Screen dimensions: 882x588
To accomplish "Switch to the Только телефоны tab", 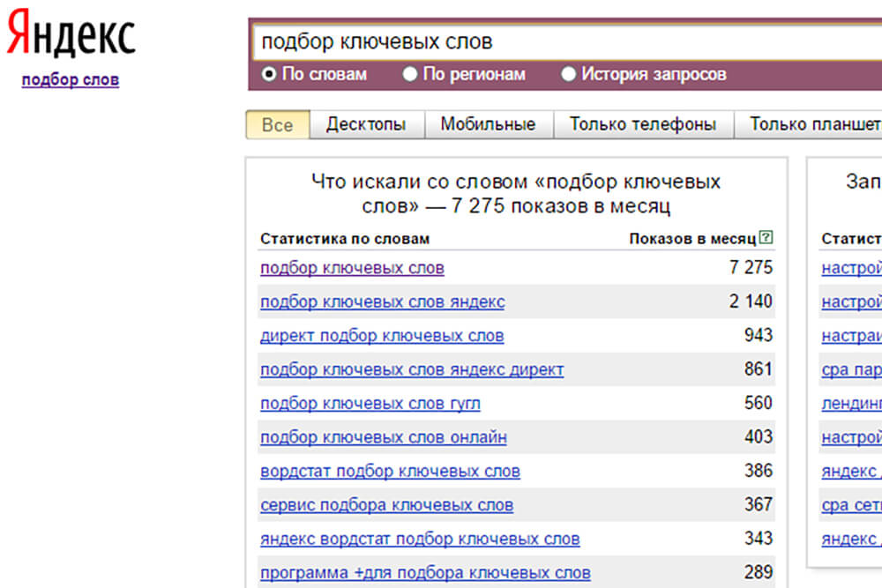I will click(643, 124).
